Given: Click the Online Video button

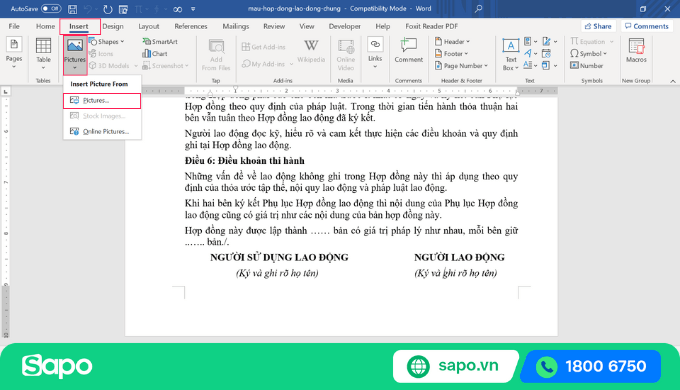Looking at the screenshot, I should pos(346,55).
